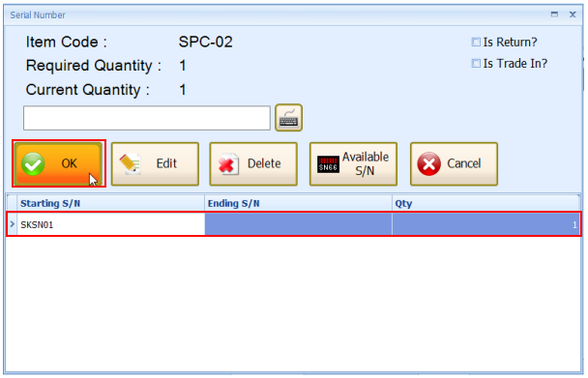Open the on-screen keyboard icon
This screenshot has width=588, height=378.
(288, 118)
